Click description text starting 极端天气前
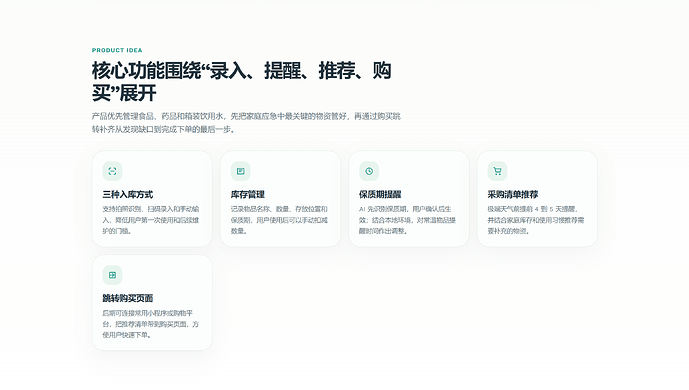Viewport: 689px width, 390px height. click(x=536, y=220)
